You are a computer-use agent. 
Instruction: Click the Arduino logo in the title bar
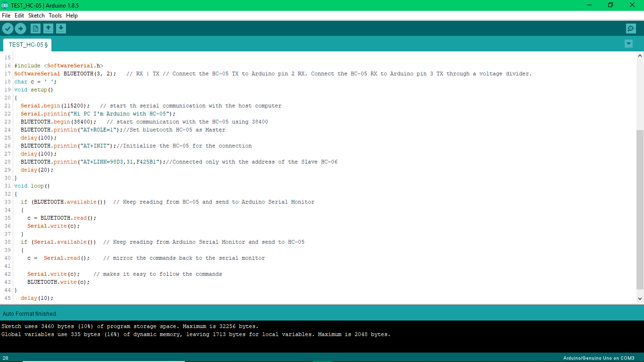(x=5, y=5)
